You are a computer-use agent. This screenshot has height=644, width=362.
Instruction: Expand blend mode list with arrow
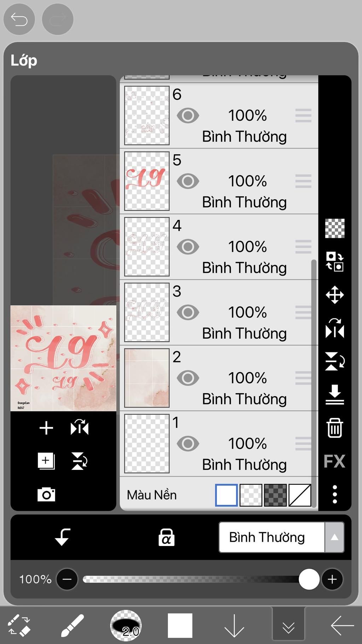(x=334, y=537)
